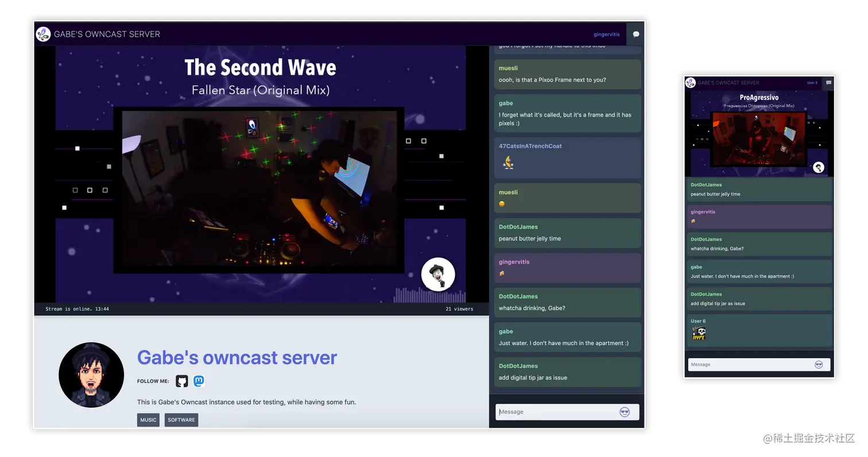Click 'User 6' username in small window chat
The height and width of the screenshot is (457, 868).
[x=698, y=321]
